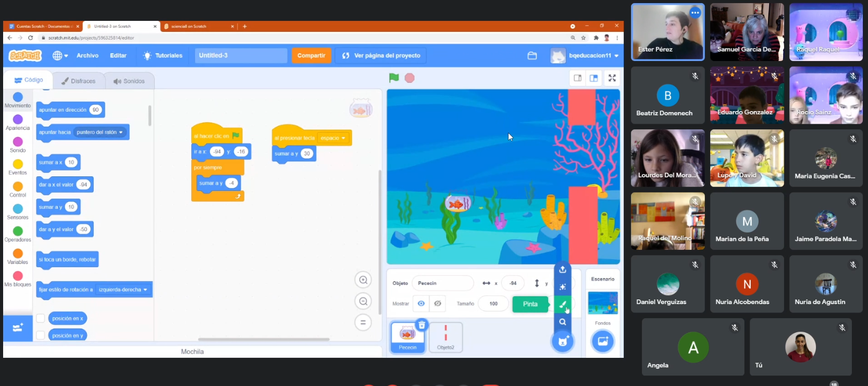Choose a backdrop for the stage
This screenshot has width=868, height=386.
click(x=603, y=342)
